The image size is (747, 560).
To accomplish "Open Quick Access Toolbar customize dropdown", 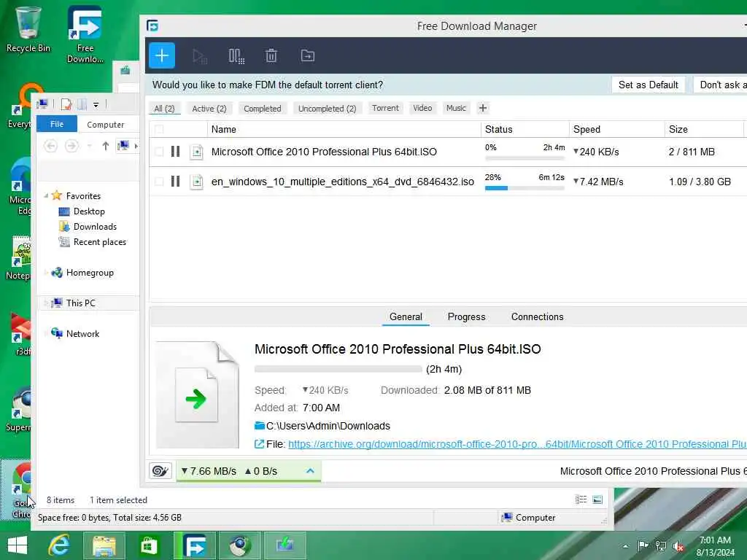I will pyautogui.click(x=96, y=104).
